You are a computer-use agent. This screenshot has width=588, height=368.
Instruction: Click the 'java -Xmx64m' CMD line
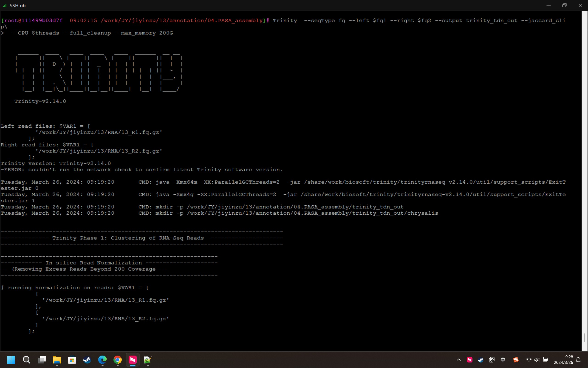(283, 185)
